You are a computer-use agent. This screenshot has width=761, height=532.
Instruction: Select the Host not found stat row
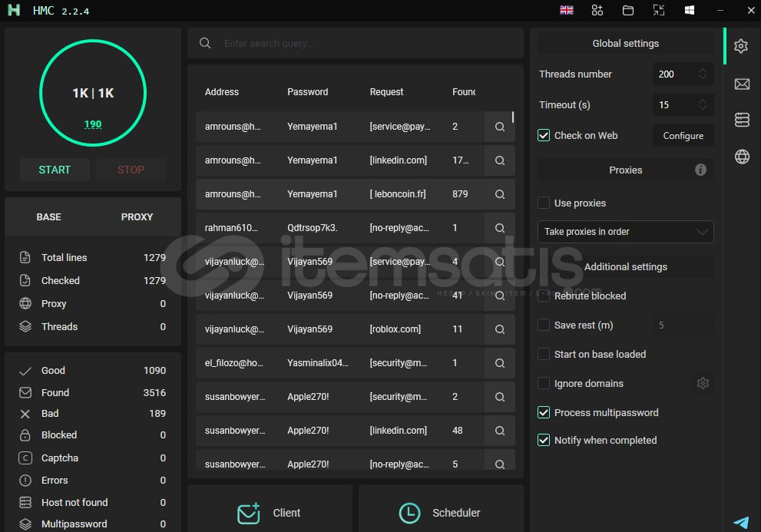tap(92, 502)
